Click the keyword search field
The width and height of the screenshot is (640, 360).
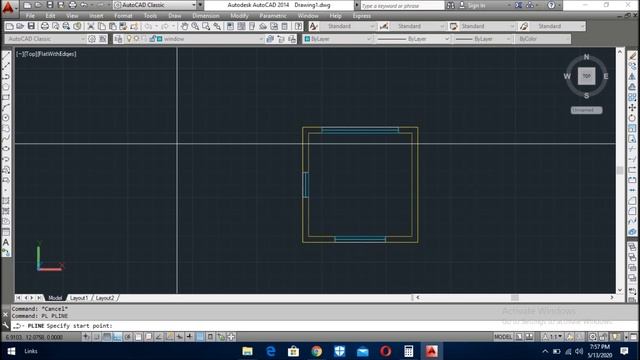click(x=402, y=6)
